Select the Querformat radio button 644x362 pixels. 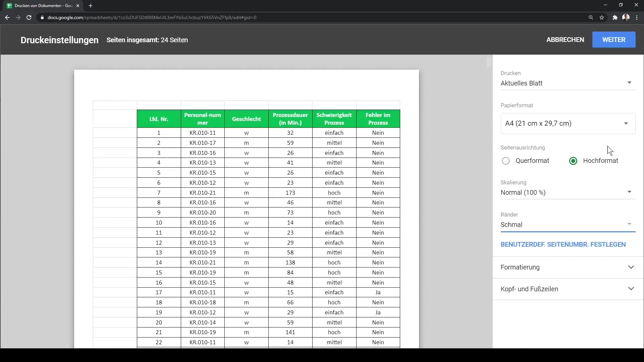coord(506,161)
